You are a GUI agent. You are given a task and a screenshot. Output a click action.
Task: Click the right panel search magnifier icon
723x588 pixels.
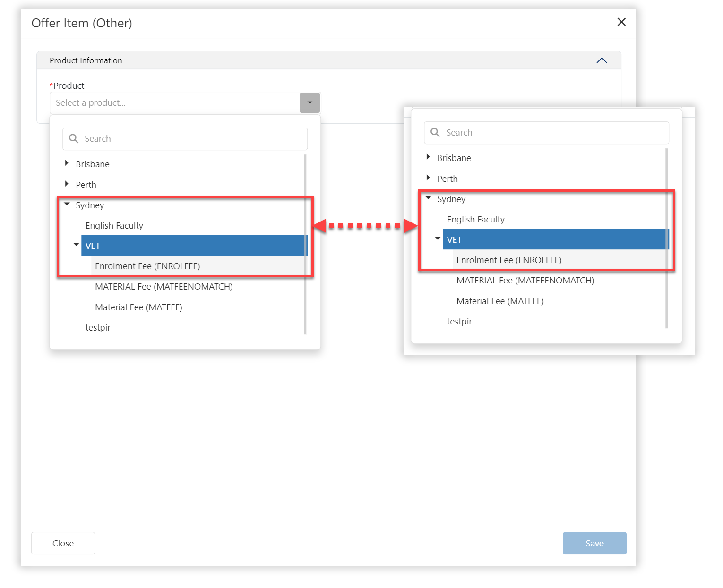click(x=435, y=133)
